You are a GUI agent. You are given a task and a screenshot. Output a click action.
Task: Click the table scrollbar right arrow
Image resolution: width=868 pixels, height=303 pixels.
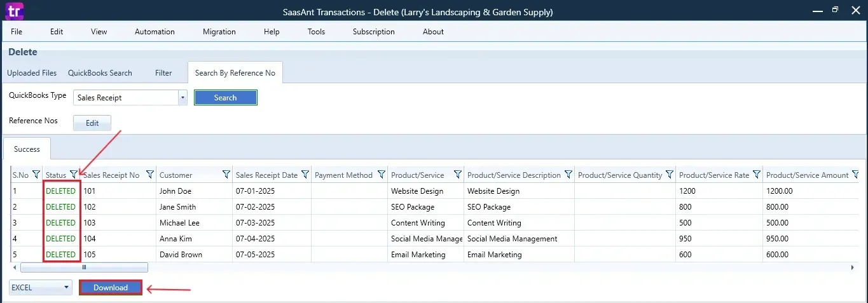(853, 267)
